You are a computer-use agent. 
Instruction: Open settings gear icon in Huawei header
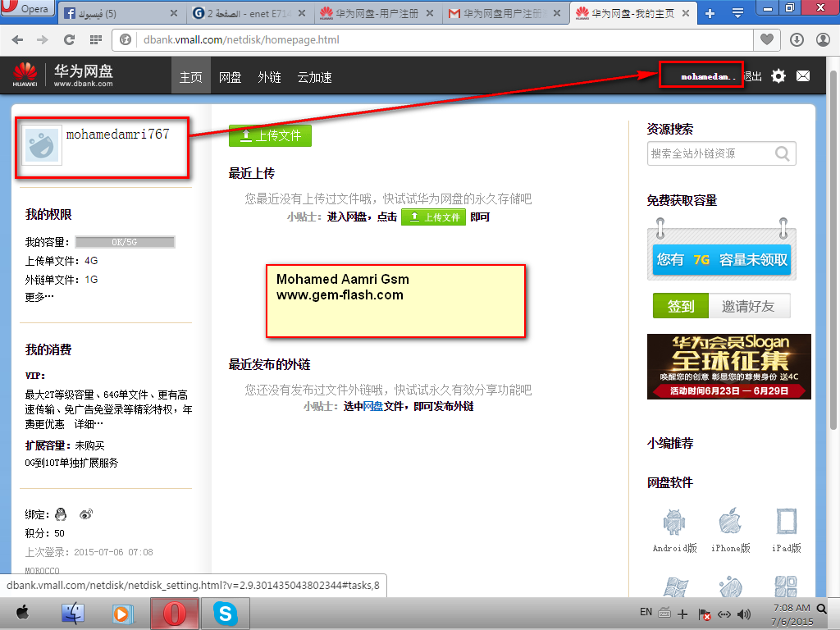(778, 76)
